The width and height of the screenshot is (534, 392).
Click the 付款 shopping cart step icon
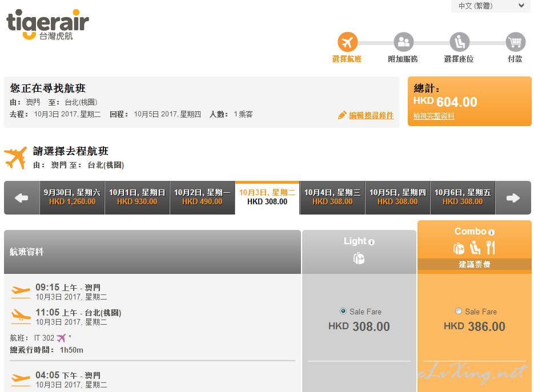516,42
